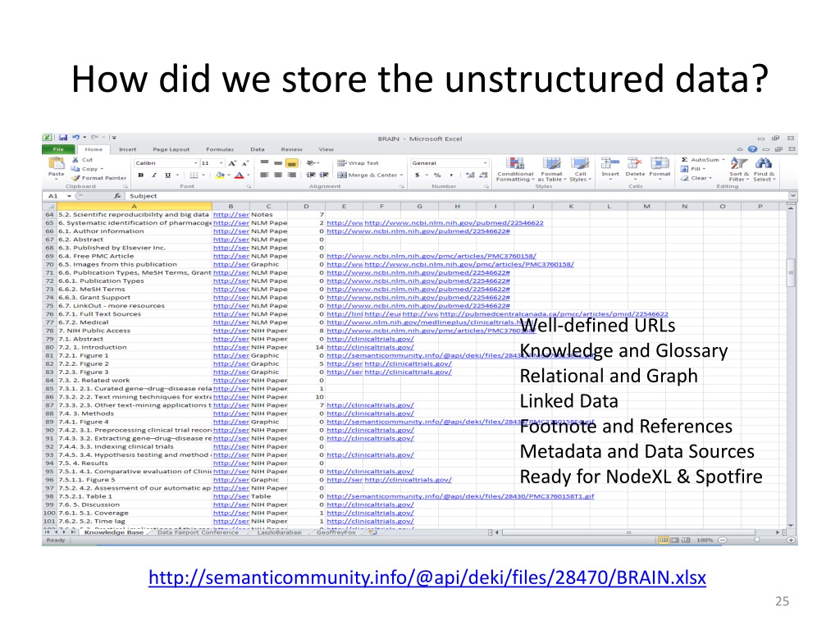Viewport: 840px width, 630px height.
Task: Toggle Italic formatting
Action: tap(153, 175)
